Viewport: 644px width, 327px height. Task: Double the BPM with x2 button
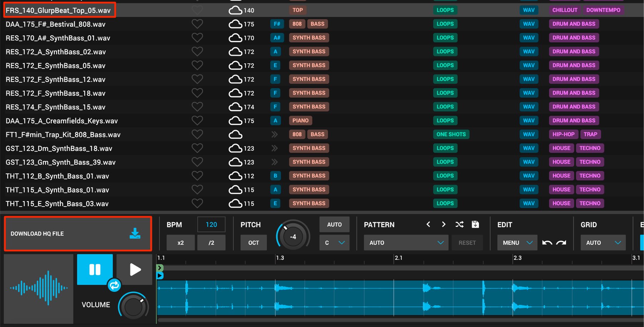[180, 243]
